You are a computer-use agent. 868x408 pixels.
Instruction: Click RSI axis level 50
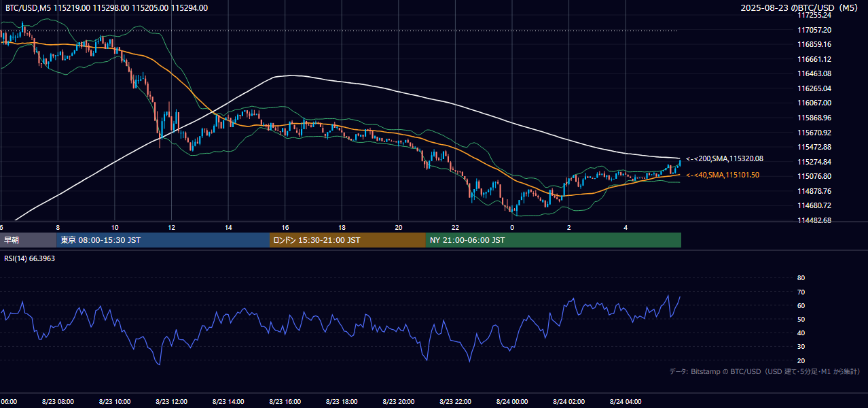tap(801, 319)
